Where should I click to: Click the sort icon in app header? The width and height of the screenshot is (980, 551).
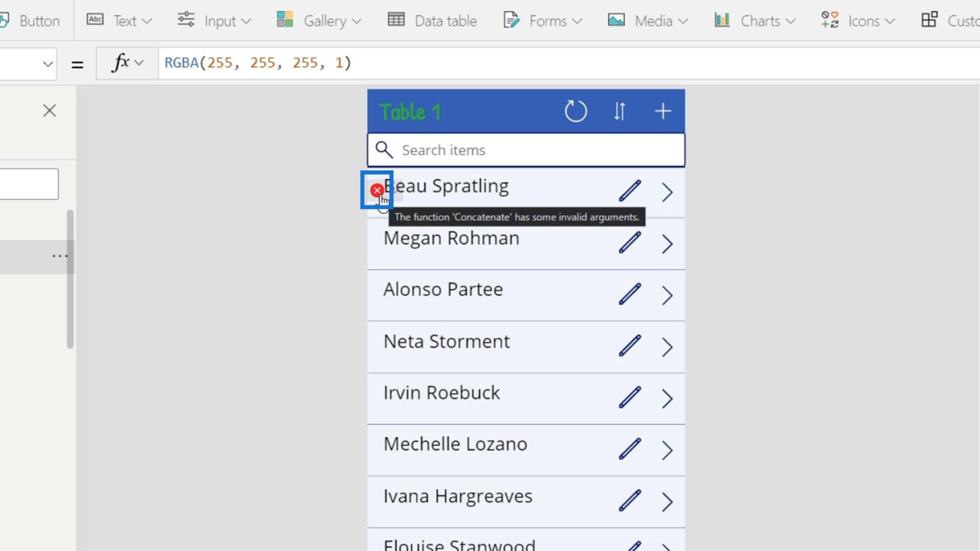[x=619, y=111]
